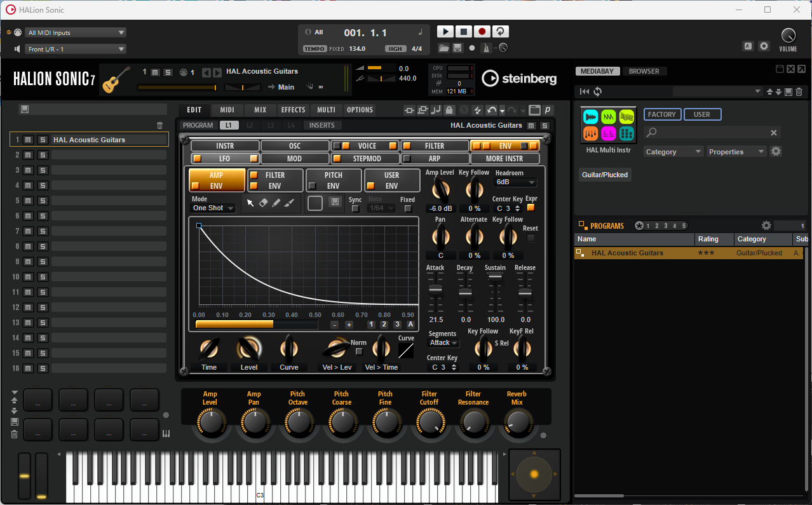Open the All MIDI Inputs dropdown
Viewport: 812px width, 505px height.
coord(76,32)
